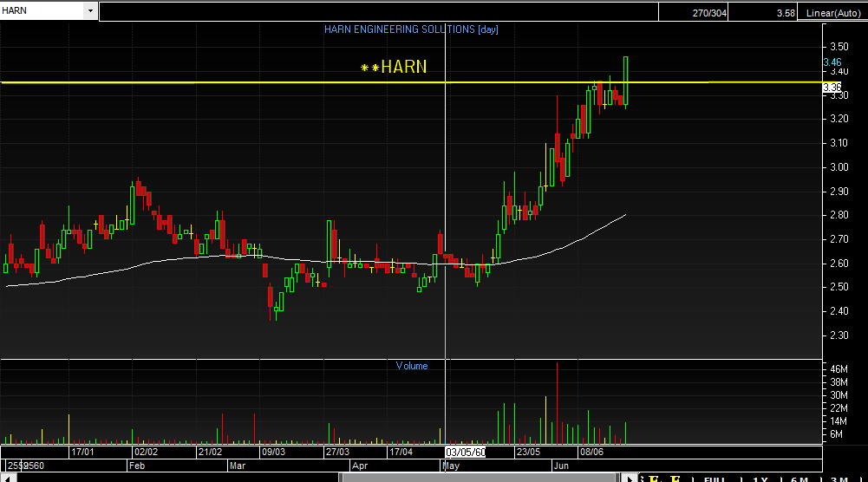Click the 02/02 date axis label

pyautogui.click(x=147, y=453)
